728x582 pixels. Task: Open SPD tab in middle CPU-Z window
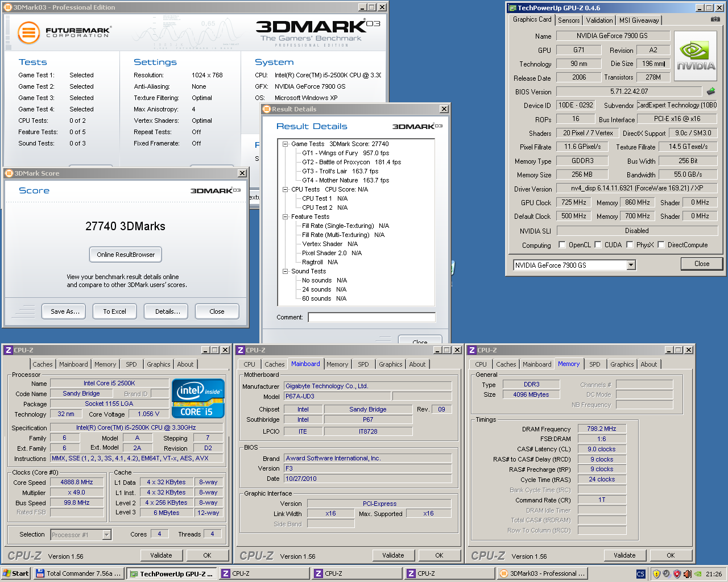click(x=363, y=364)
